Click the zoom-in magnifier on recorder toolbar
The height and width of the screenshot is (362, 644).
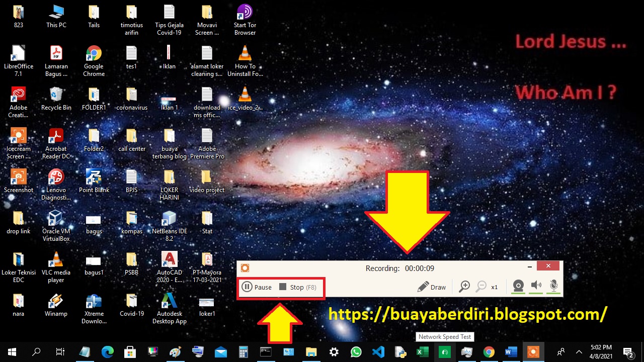464,287
